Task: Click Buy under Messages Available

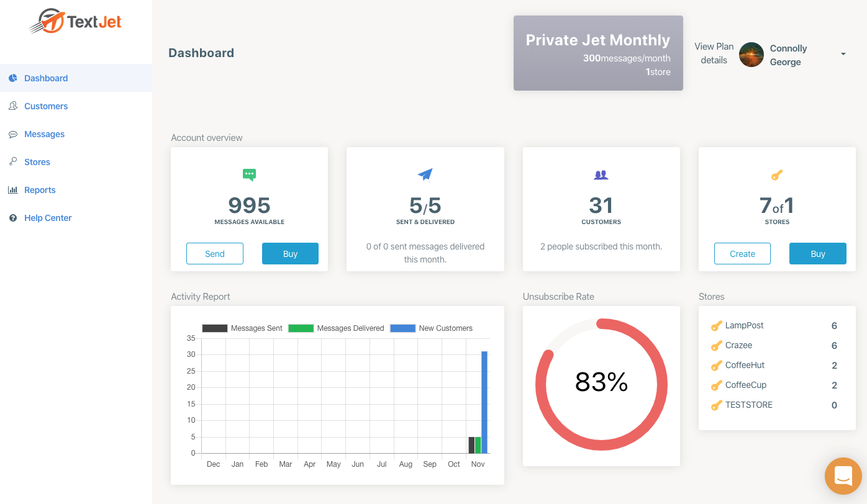Action: [x=290, y=254]
